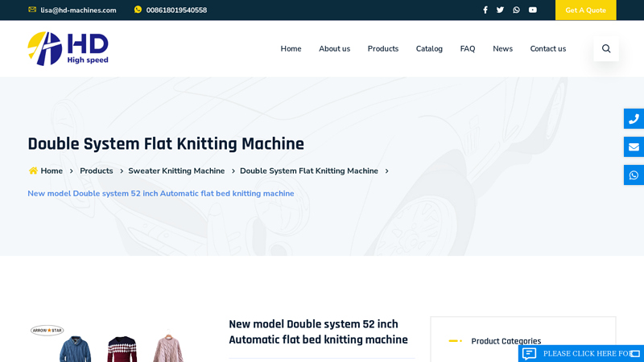Open the Facebook icon in top bar
This screenshot has height=362, width=644.
click(485, 10)
